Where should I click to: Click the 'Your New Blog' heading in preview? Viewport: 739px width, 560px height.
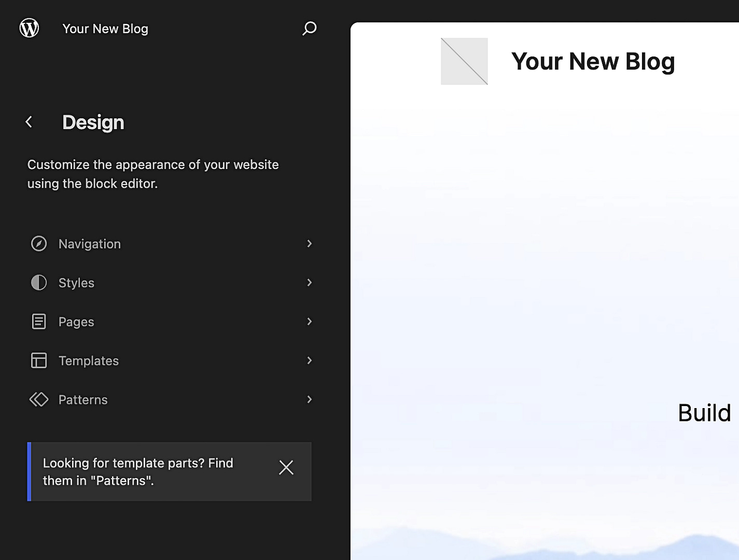coord(593,62)
